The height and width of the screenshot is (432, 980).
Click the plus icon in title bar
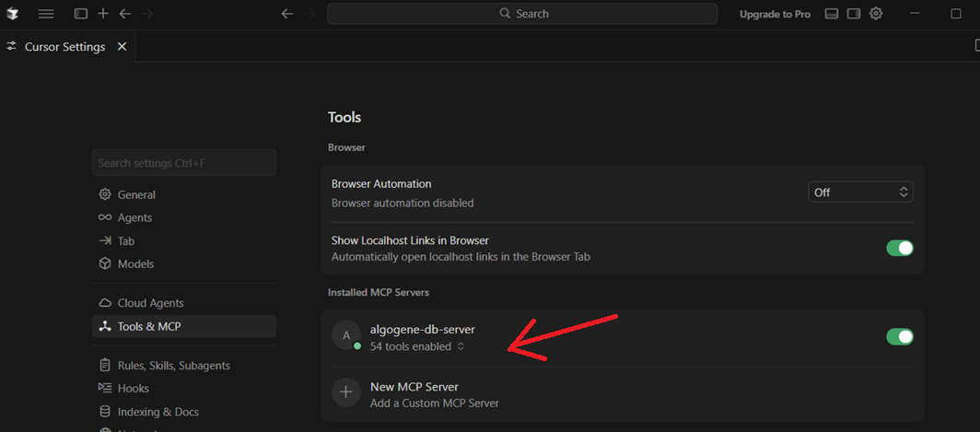[x=103, y=14]
